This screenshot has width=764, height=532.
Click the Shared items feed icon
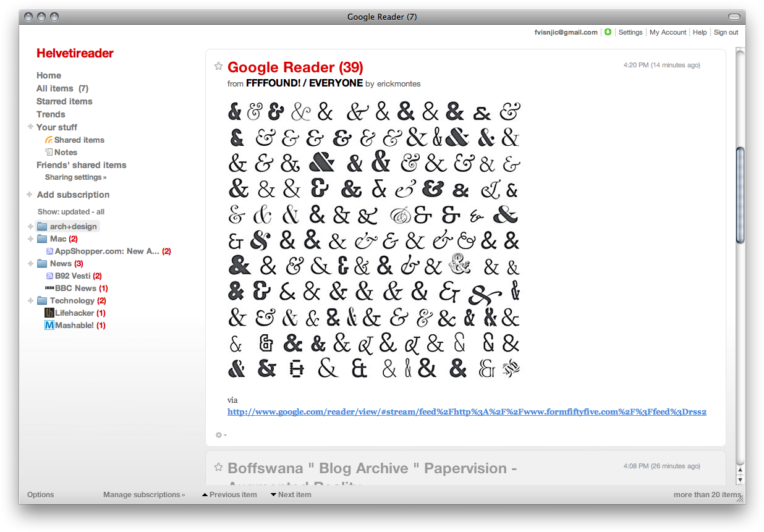click(x=49, y=140)
